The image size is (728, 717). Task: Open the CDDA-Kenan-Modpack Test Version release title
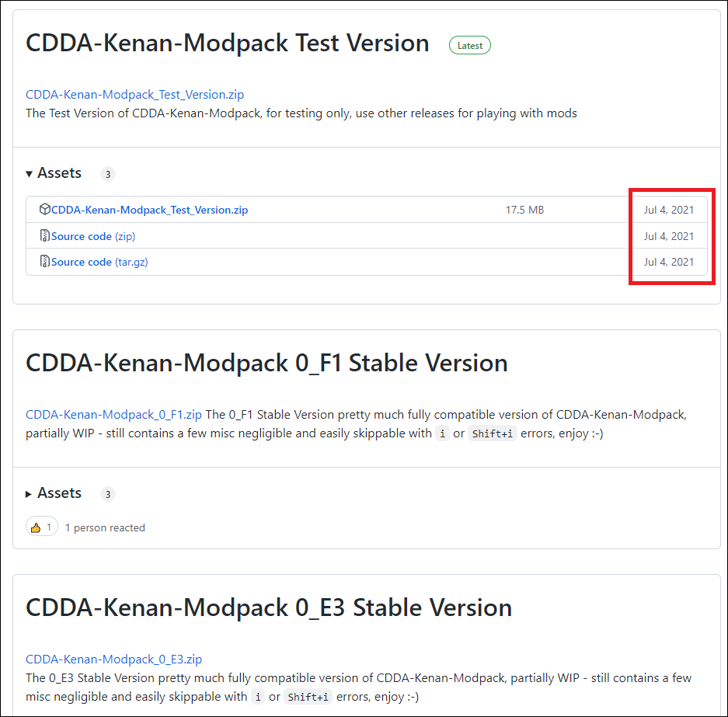(227, 43)
